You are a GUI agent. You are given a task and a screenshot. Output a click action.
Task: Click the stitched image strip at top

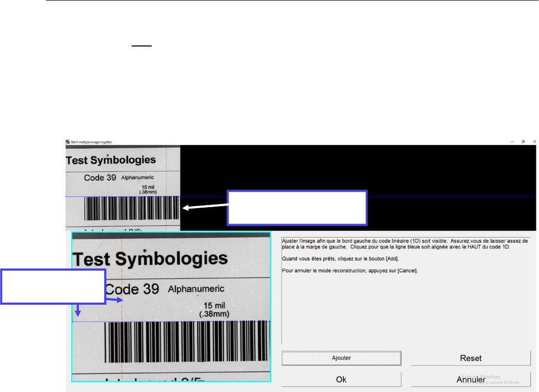pos(301,188)
